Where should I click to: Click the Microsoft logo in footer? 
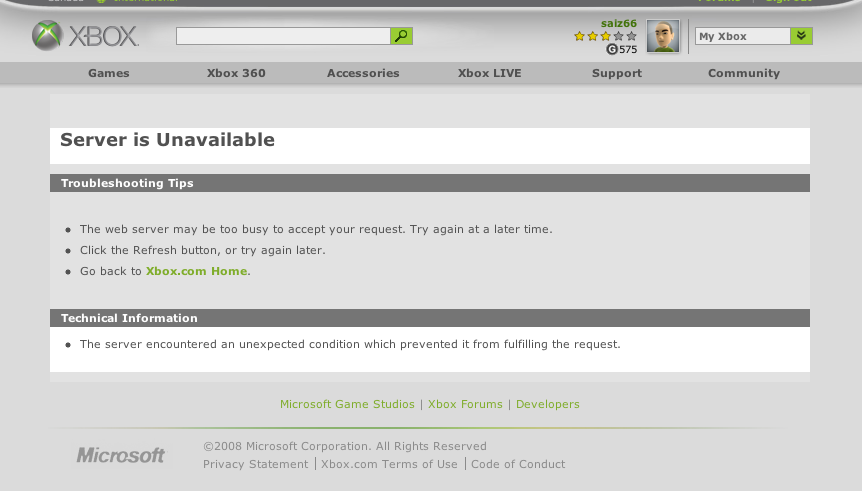pyautogui.click(x=120, y=455)
